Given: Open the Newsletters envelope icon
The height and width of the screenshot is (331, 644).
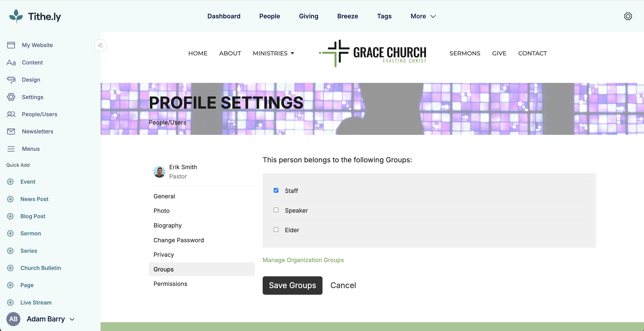Looking at the screenshot, I should click(11, 131).
